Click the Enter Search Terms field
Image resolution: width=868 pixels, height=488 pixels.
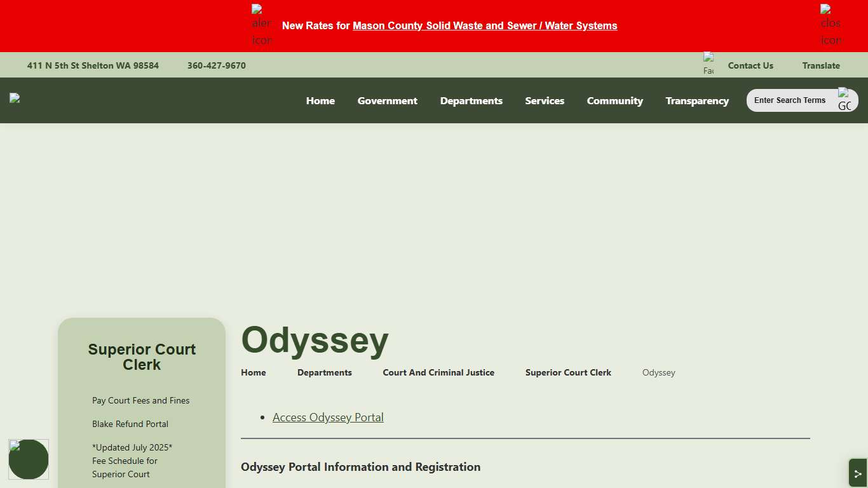(x=790, y=100)
